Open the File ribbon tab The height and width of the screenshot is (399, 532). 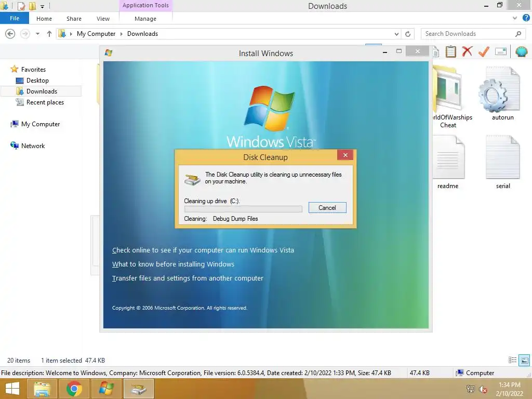(x=15, y=18)
